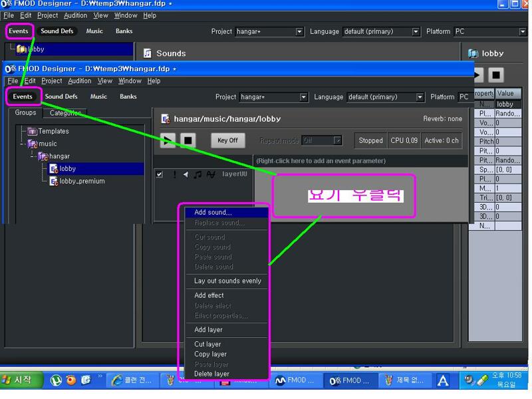Click the stop button in back window
This screenshot has width=532, height=399.
pos(495,75)
